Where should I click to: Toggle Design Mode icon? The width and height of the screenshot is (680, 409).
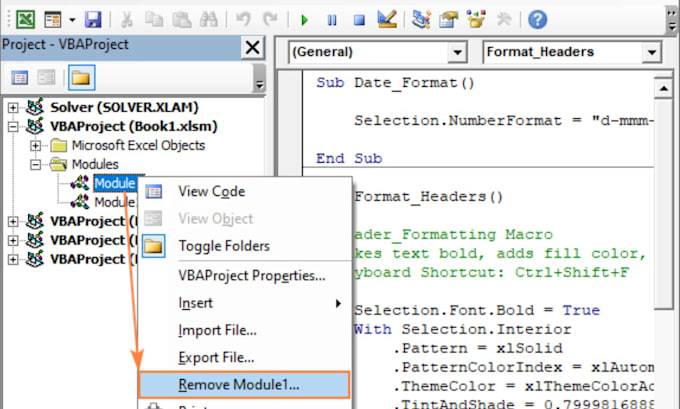tap(387, 19)
